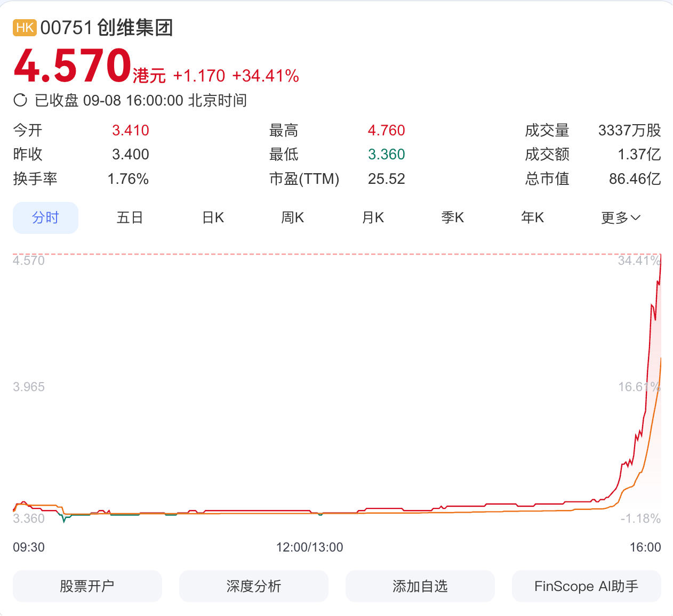Select the 分时 intraday chart tab
The width and height of the screenshot is (673, 616).
[x=45, y=218]
